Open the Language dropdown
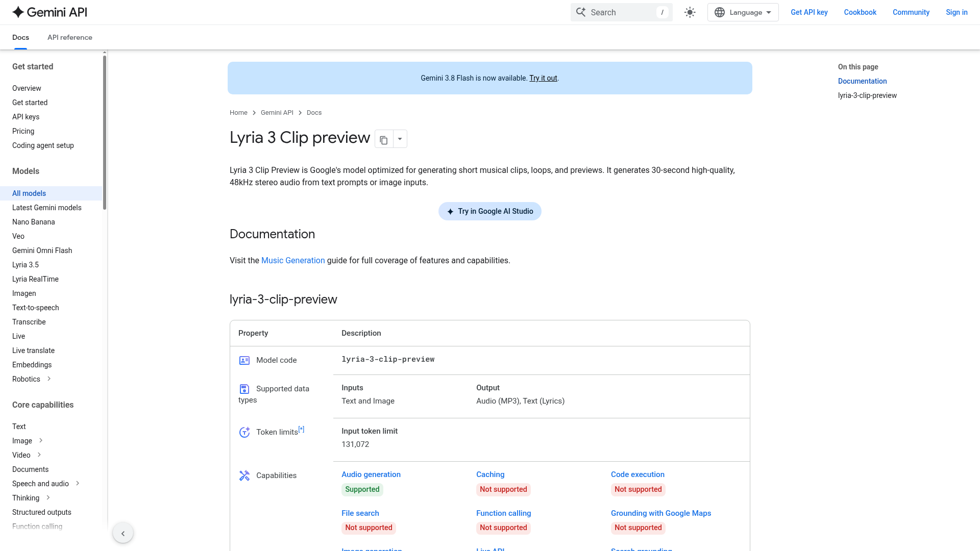980x551 pixels. (x=743, y=12)
